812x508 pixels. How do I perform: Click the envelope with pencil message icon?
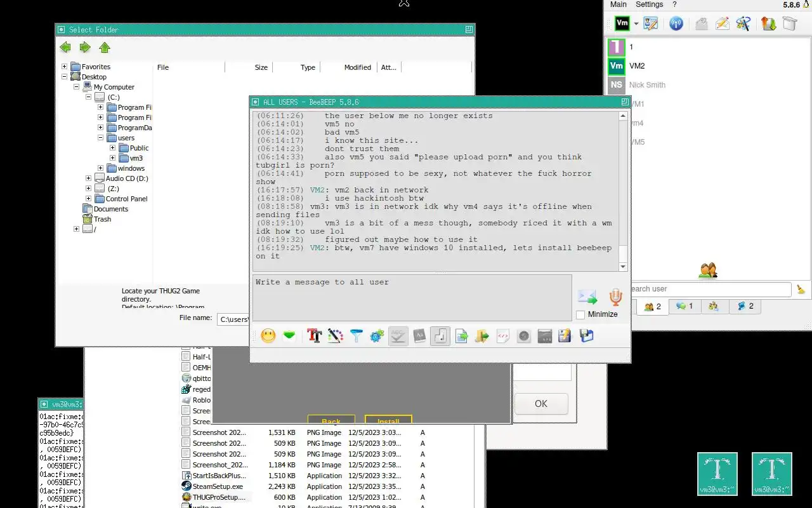723,23
